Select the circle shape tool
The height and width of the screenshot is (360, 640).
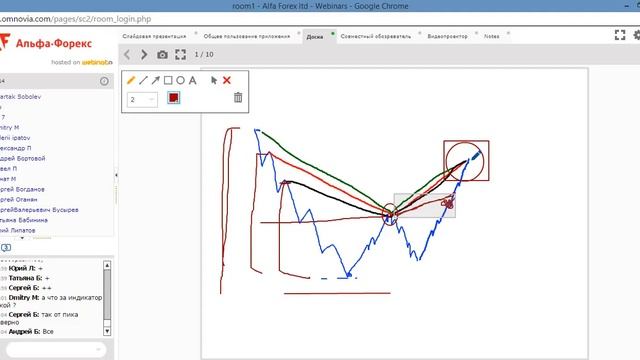tap(180, 80)
